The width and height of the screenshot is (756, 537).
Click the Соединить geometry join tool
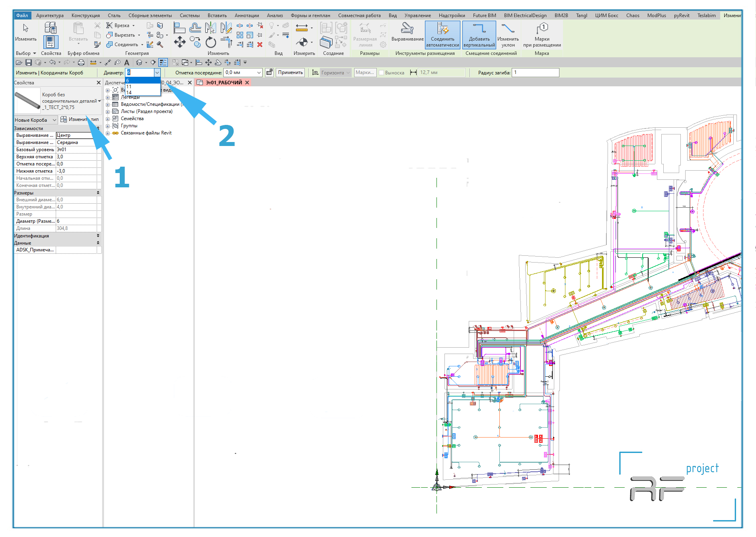tap(123, 45)
